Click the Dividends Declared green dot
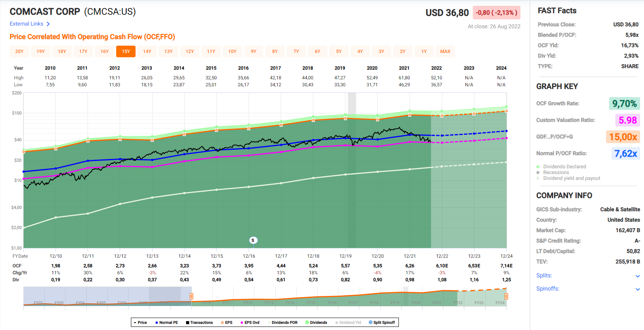644x330 pixels. (538, 167)
